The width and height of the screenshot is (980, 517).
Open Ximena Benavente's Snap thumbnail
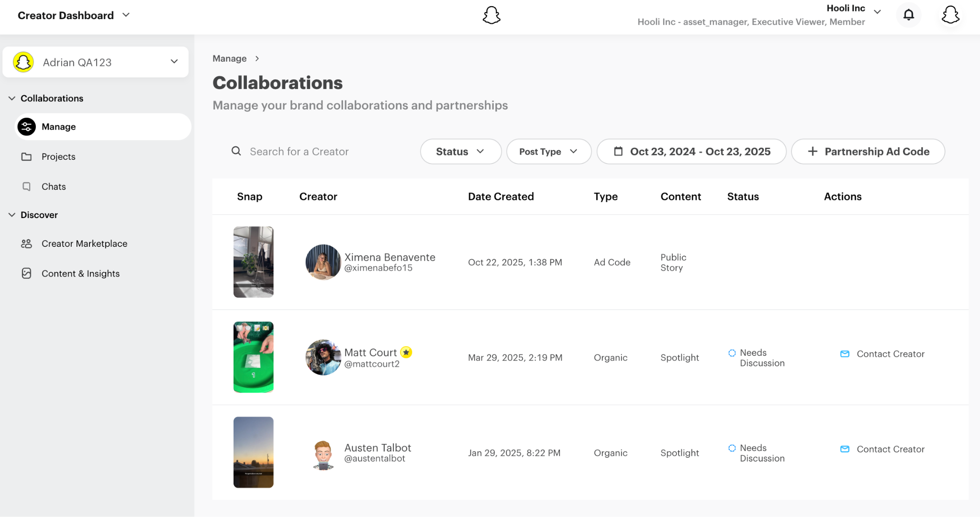[x=254, y=262]
